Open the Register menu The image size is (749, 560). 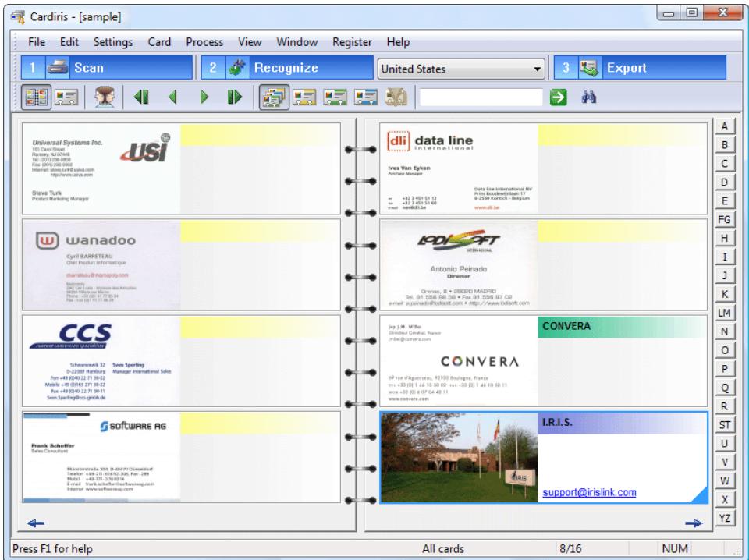click(x=352, y=42)
